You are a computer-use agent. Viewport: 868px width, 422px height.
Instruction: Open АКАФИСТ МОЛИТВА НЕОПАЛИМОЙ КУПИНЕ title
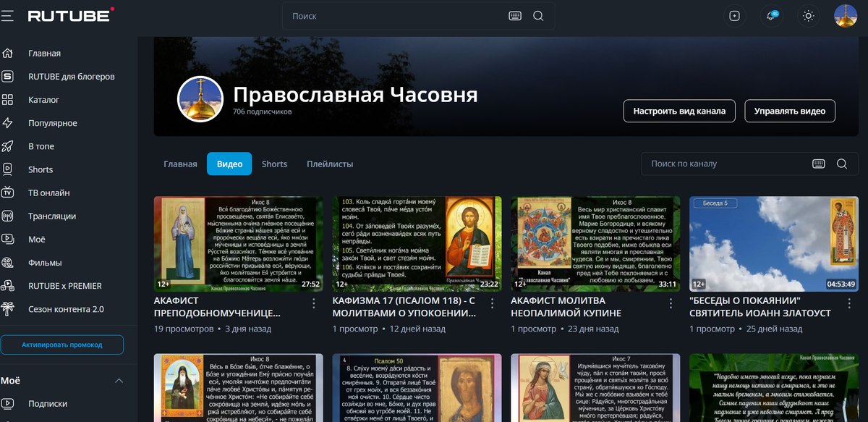[566, 307]
